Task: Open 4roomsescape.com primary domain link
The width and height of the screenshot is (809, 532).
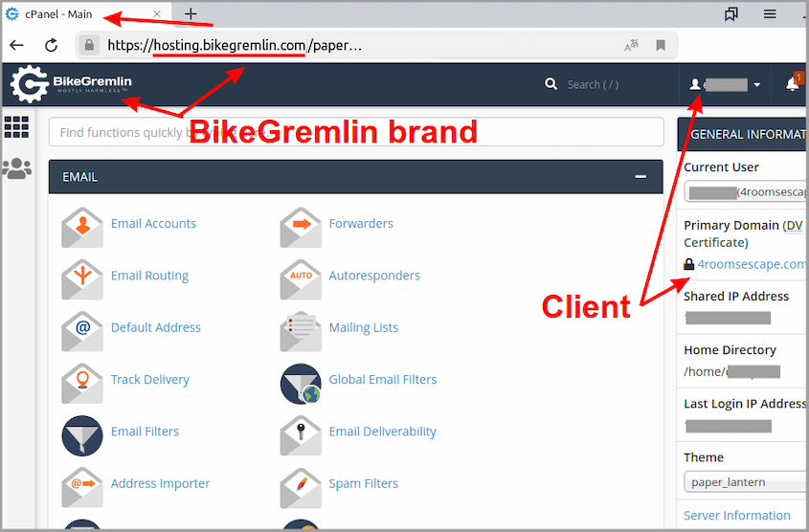Action: pos(752,264)
